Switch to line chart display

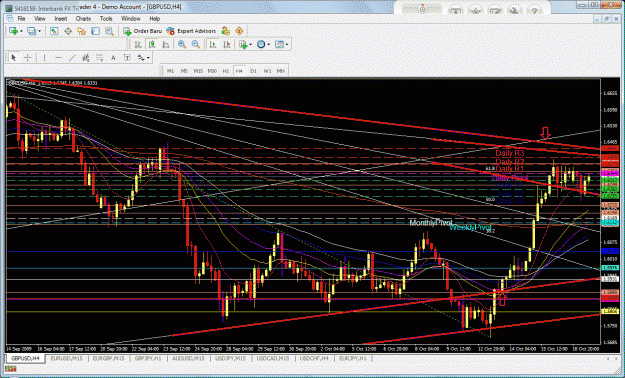click(166, 45)
